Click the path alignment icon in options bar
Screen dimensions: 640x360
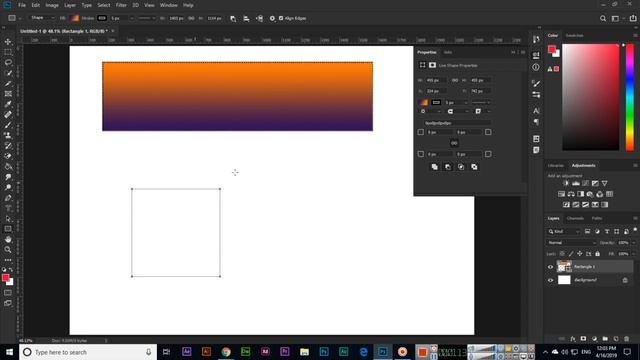[246, 18]
